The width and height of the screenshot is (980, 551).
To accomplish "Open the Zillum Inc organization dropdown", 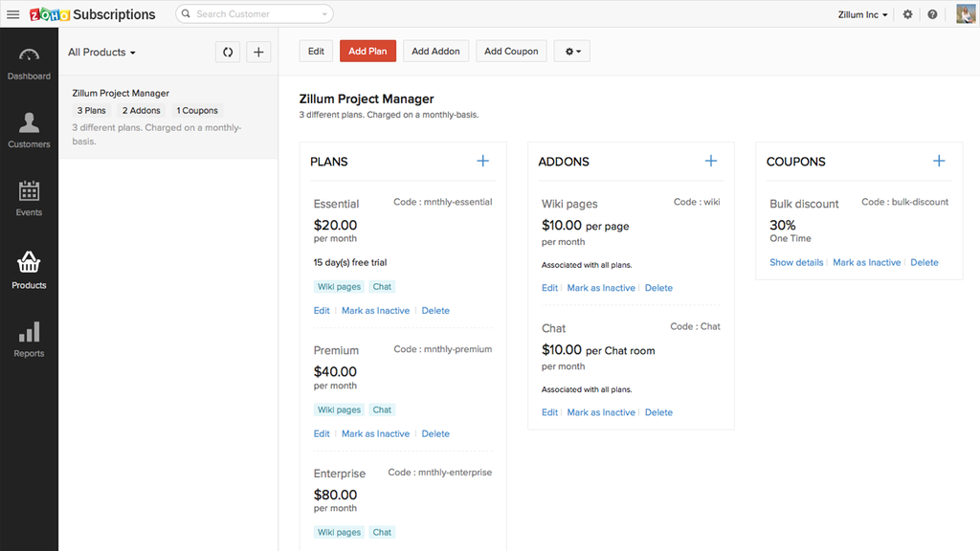I will 862,14.
